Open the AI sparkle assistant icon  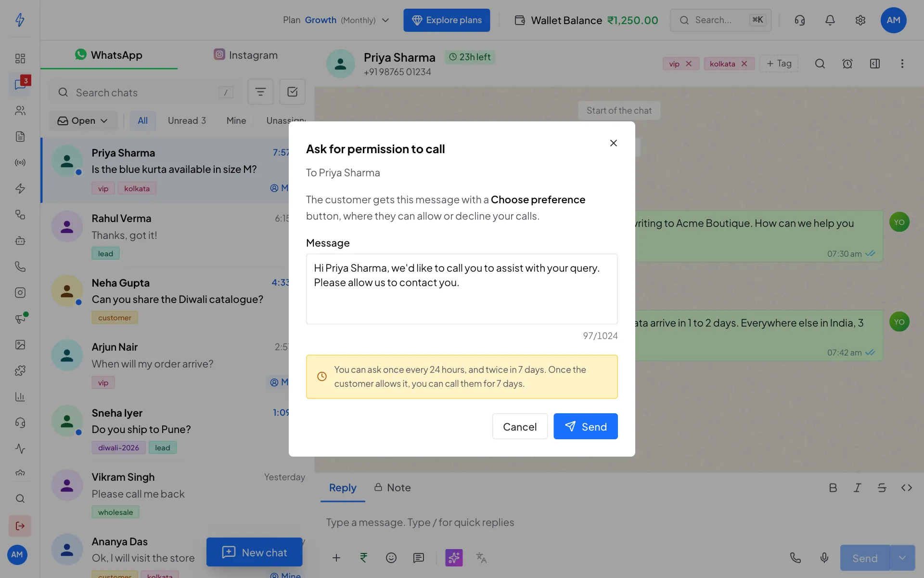(x=454, y=558)
